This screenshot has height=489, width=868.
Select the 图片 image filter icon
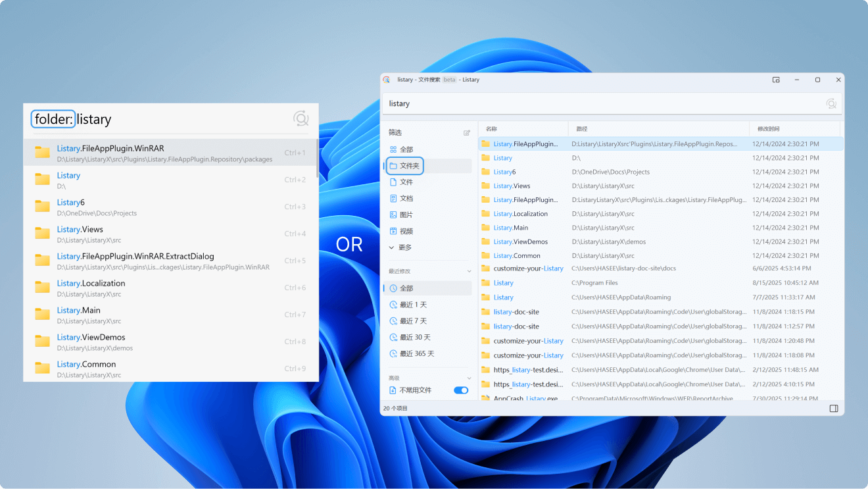click(393, 215)
